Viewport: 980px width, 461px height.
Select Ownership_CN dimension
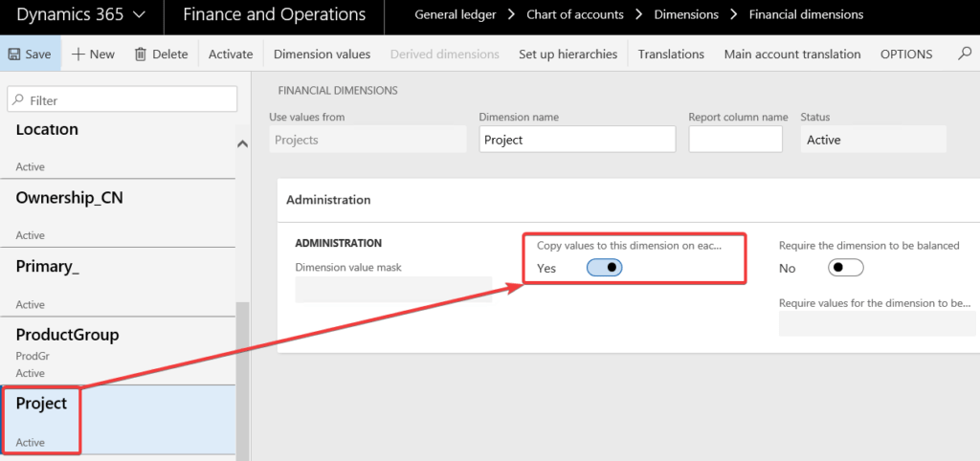click(118, 213)
